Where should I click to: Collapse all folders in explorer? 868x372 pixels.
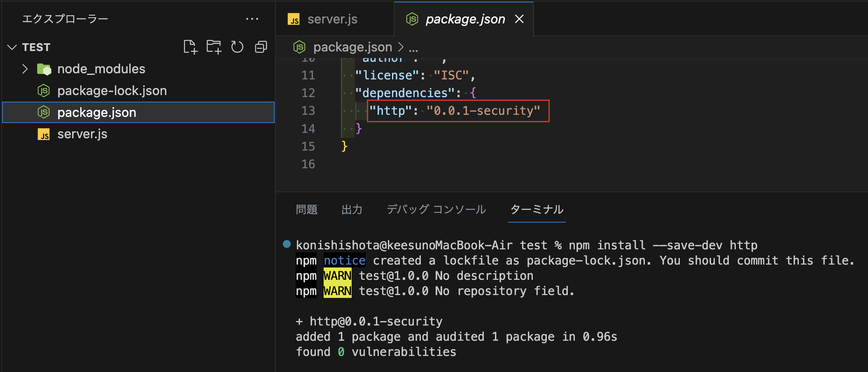(261, 47)
